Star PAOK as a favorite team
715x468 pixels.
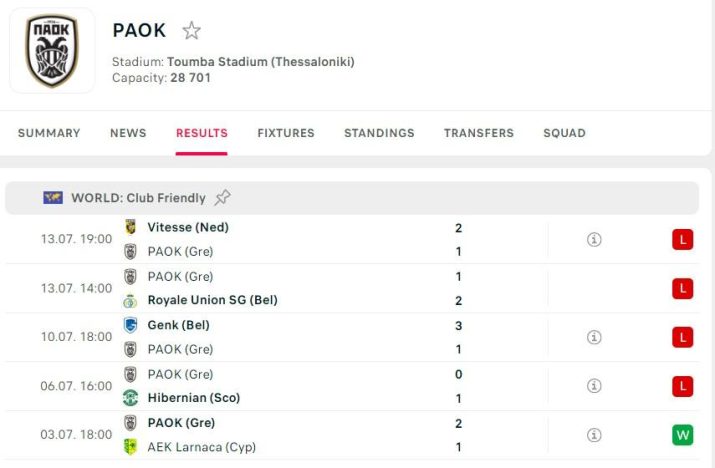[191, 31]
